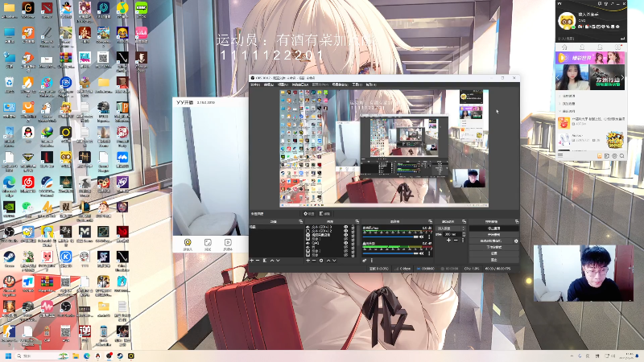Remove the scene transition with the minus icon
Image resolution: width=644 pixels, height=362 pixels.
(x=456, y=241)
